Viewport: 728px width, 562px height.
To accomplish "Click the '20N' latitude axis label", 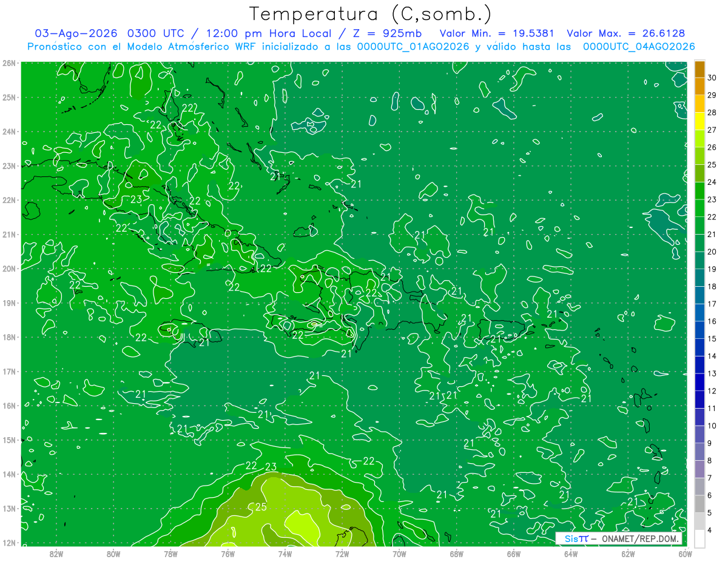I will 8,269.
